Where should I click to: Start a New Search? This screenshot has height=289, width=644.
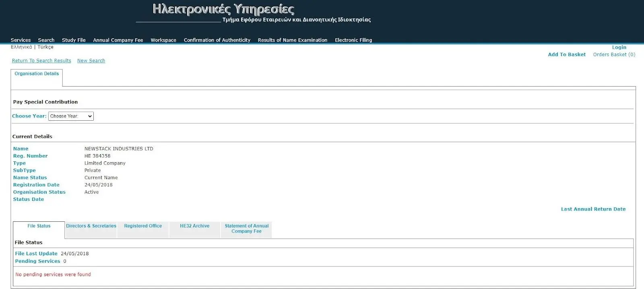(x=91, y=61)
